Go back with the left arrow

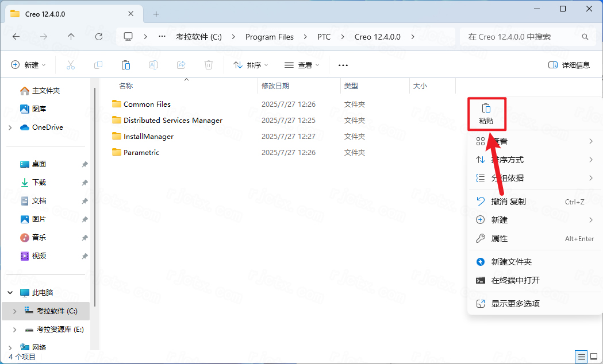(16, 37)
